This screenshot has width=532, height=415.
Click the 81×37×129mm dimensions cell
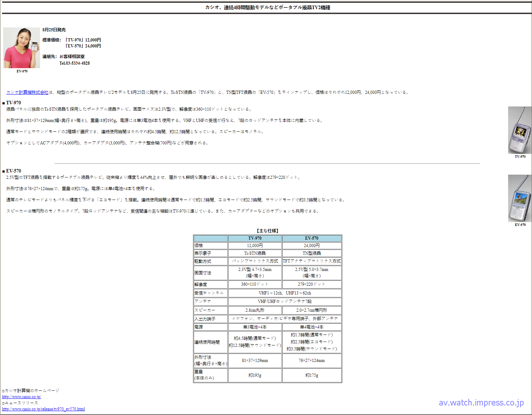(255, 361)
